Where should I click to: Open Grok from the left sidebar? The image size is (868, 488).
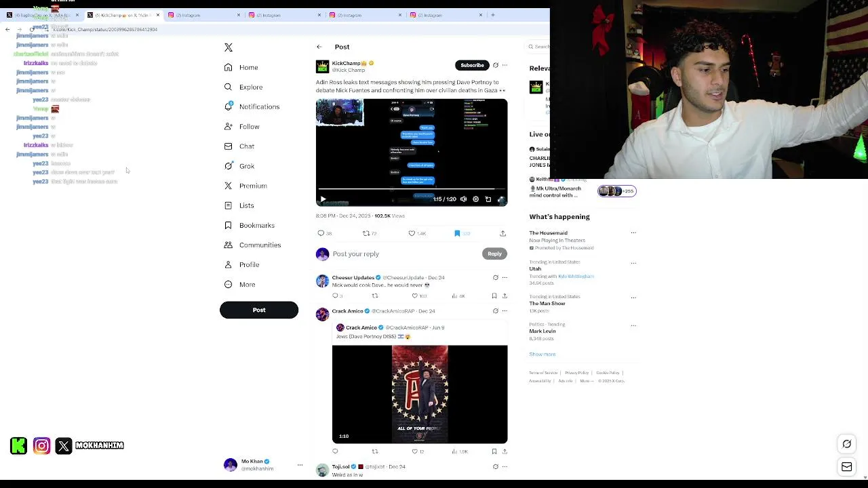click(x=239, y=166)
